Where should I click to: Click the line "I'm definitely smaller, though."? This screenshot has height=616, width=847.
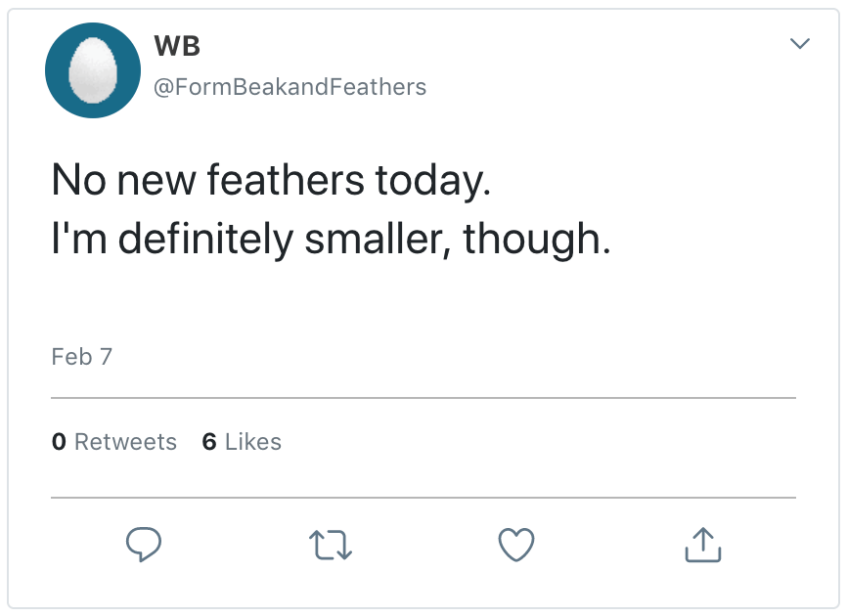(x=331, y=238)
